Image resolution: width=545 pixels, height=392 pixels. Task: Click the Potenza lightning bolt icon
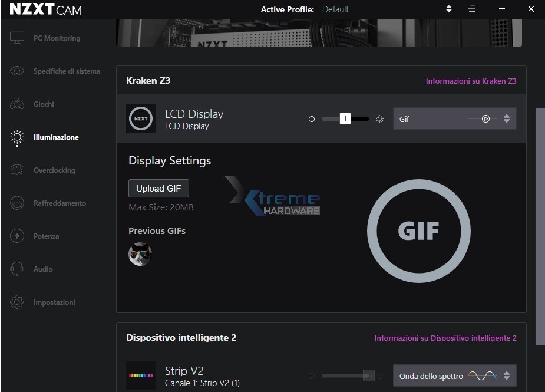[17, 236]
